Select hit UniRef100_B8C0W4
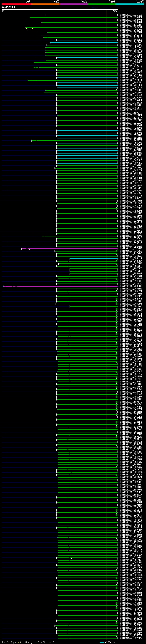This screenshot has height=644, width=146. [131, 32]
